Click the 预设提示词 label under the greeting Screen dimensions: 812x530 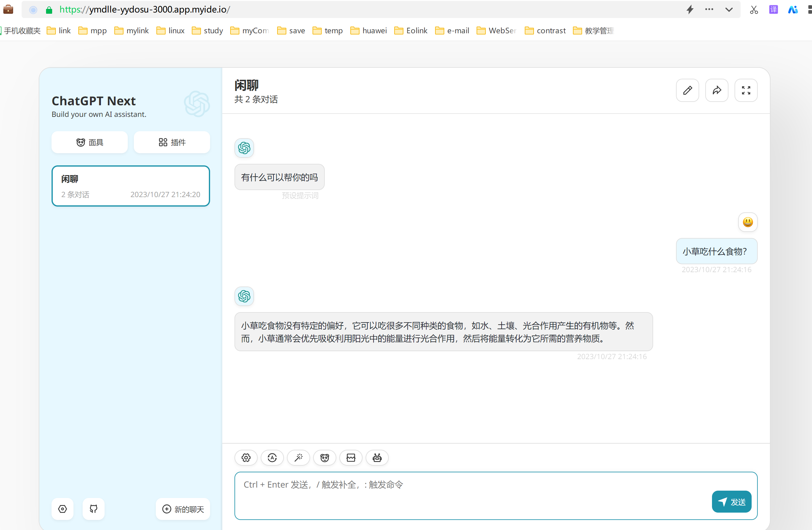coord(300,196)
